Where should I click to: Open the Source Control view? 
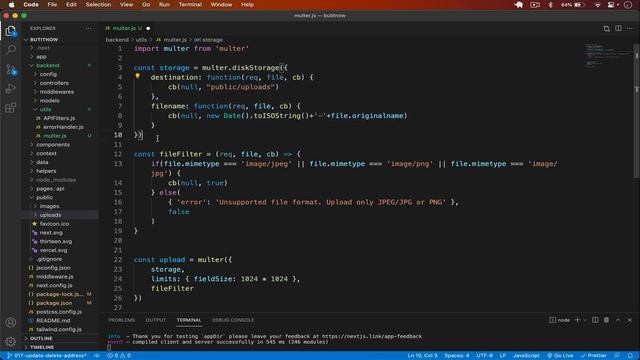(x=11, y=69)
